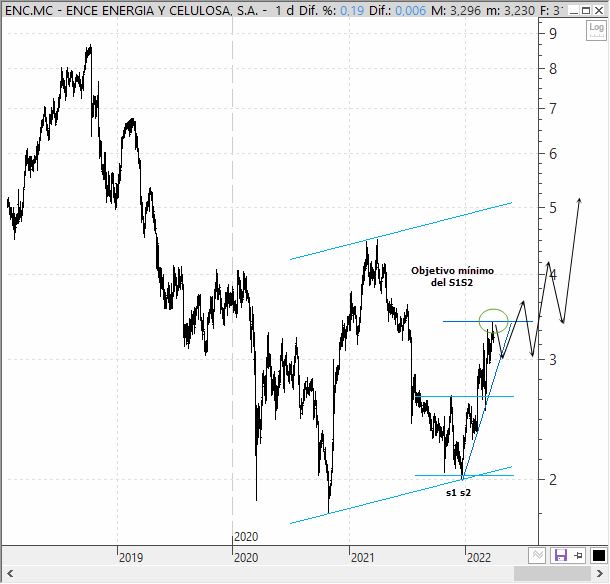Click the 2019 time axis label

131,558
